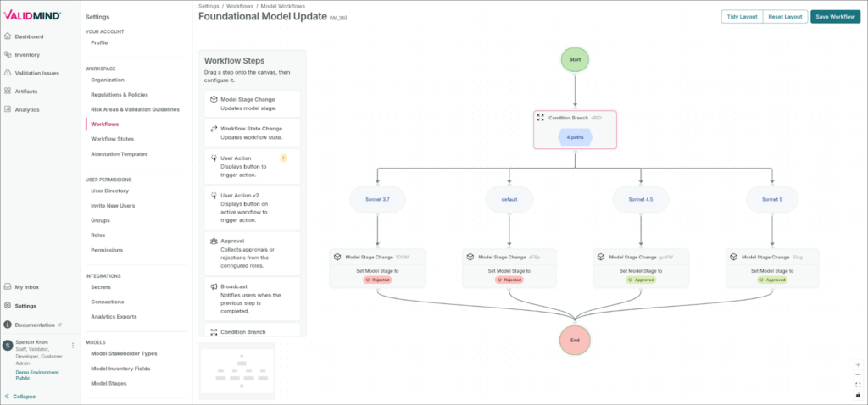This screenshot has width=868, height=405.
Task: Click the Save Workflow button
Action: [834, 16]
